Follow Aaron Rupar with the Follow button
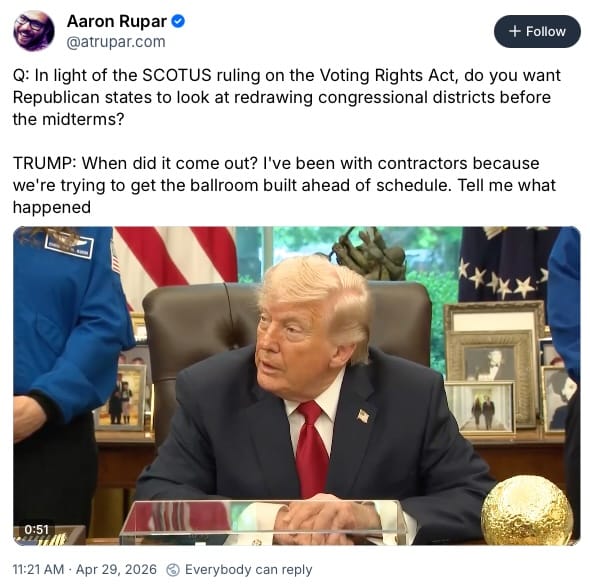 (x=537, y=32)
